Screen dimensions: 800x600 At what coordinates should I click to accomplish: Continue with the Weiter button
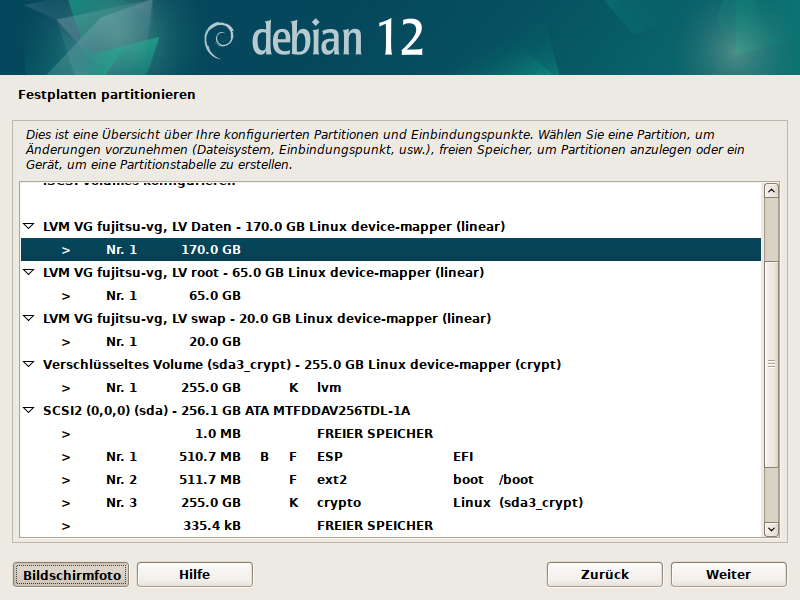(728, 575)
